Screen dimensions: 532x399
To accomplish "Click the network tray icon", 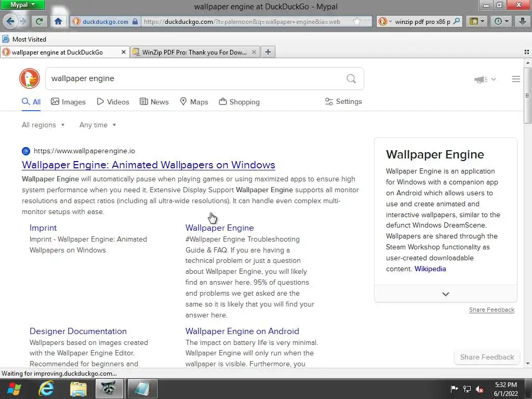I will (x=467, y=389).
